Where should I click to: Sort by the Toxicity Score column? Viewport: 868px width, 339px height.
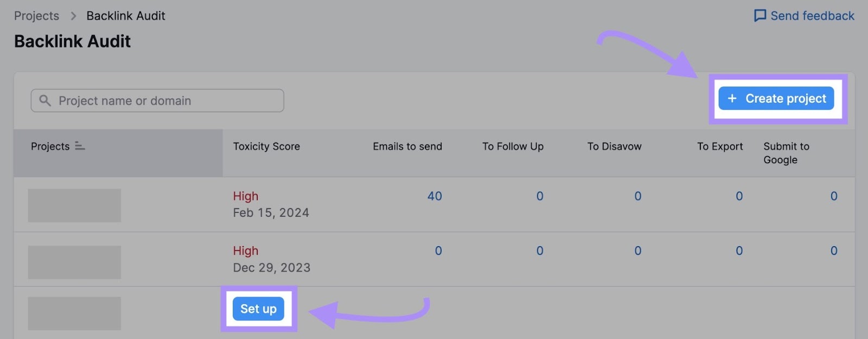pyautogui.click(x=266, y=146)
